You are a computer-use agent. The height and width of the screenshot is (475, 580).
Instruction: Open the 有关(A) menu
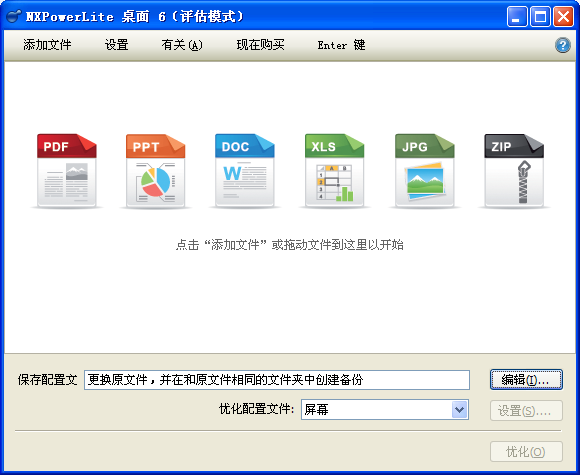click(182, 45)
